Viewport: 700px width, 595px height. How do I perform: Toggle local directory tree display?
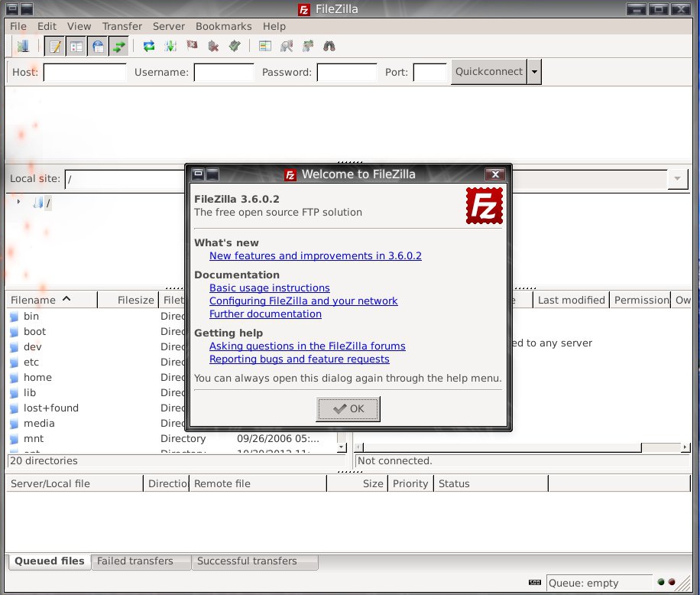pyautogui.click(x=76, y=46)
